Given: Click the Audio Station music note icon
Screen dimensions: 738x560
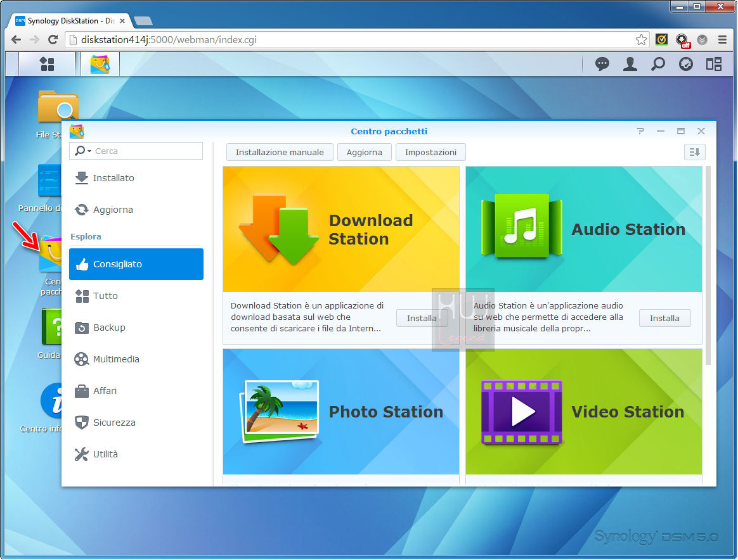Looking at the screenshot, I should [x=522, y=226].
